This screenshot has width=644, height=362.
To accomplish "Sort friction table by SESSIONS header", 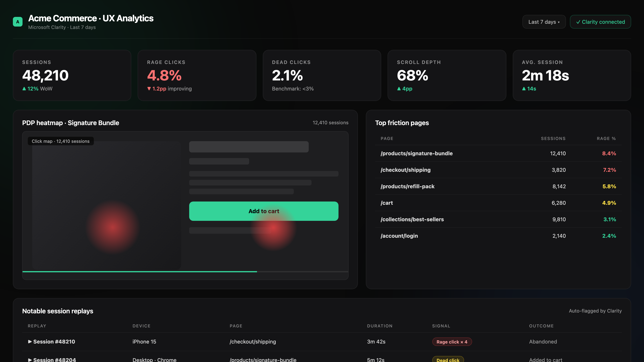I will coord(553,138).
